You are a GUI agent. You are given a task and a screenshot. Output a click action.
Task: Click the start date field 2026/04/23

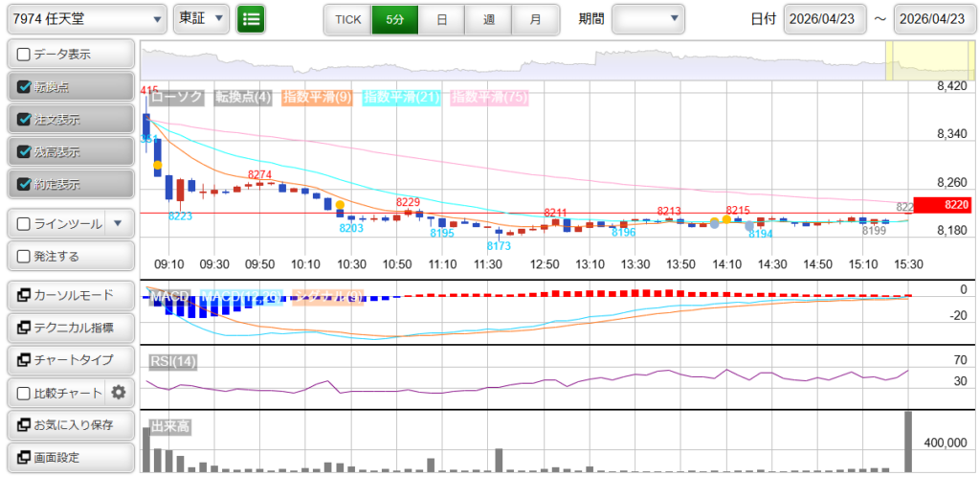point(824,19)
